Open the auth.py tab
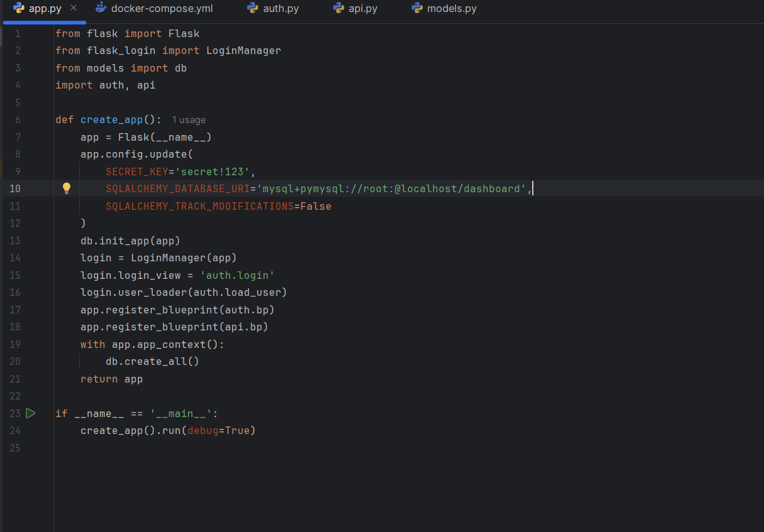764x532 pixels. pyautogui.click(x=281, y=9)
